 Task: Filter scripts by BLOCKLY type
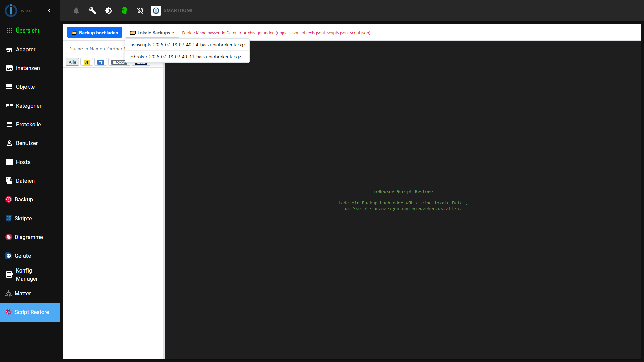tap(119, 62)
